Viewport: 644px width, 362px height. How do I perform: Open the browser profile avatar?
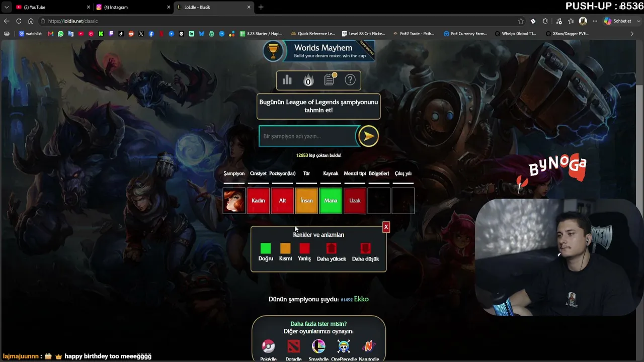[x=583, y=21]
